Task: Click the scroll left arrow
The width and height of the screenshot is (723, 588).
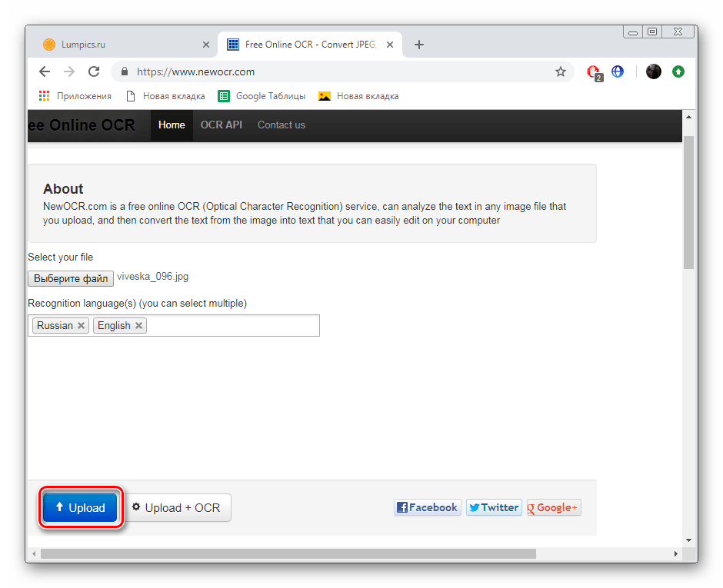Action: (x=34, y=553)
